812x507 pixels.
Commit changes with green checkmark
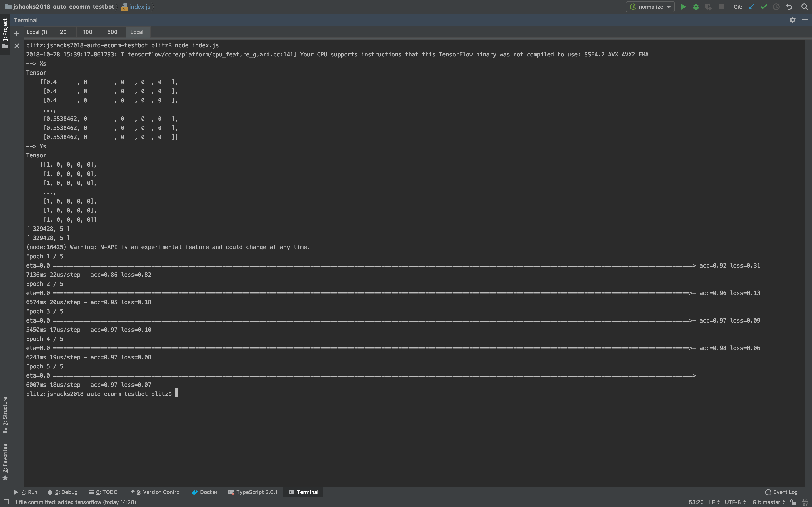(764, 7)
